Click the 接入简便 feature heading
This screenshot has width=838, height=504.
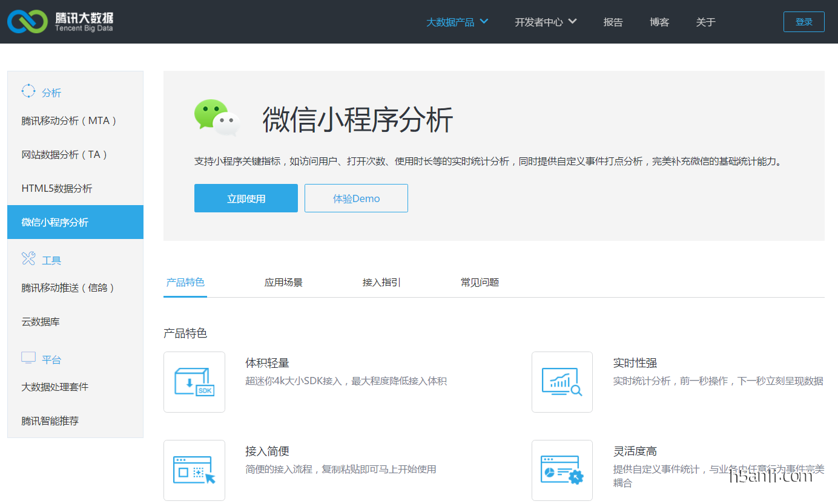pos(267,451)
